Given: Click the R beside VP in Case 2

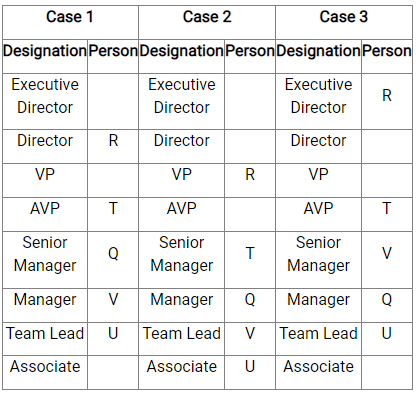Looking at the screenshot, I should tap(250, 174).
